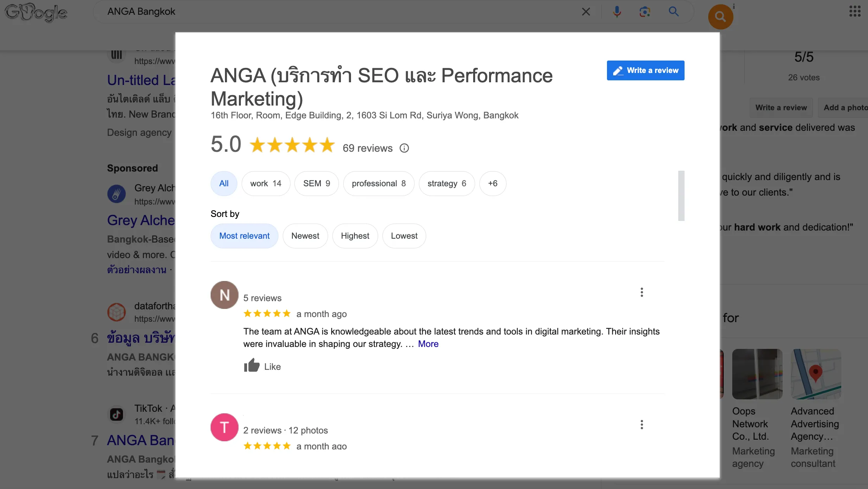868x489 pixels.
Task: Click the blue magnifier search icon
Action: (x=674, y=12)
